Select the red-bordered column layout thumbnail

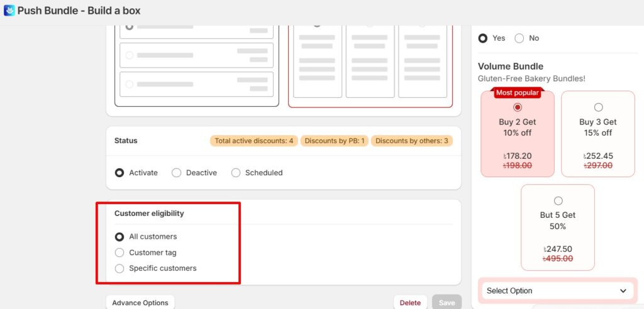point(370,66)
